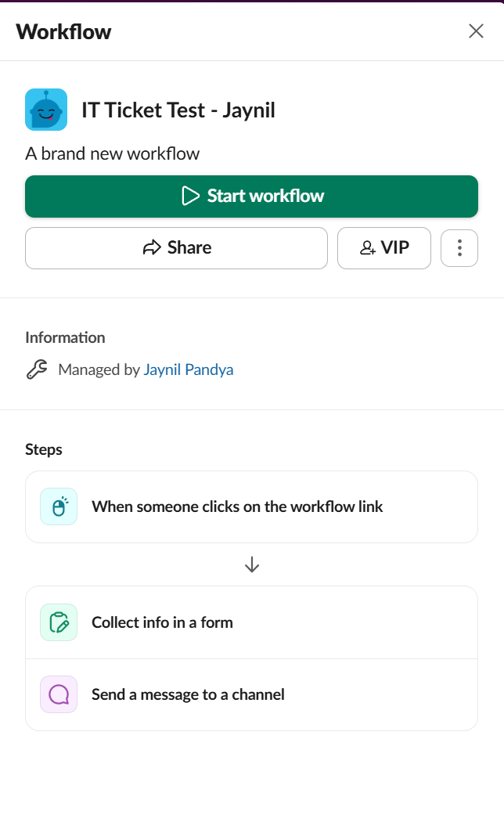
Task: Click the blue workflow bot avatar
Action: coord(46,110)
